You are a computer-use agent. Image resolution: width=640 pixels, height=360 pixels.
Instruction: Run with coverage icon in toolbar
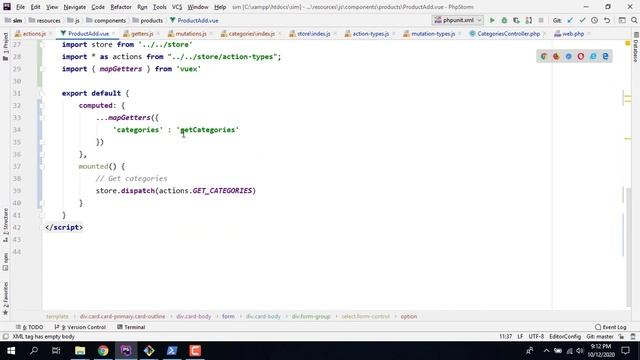(516, 20)
